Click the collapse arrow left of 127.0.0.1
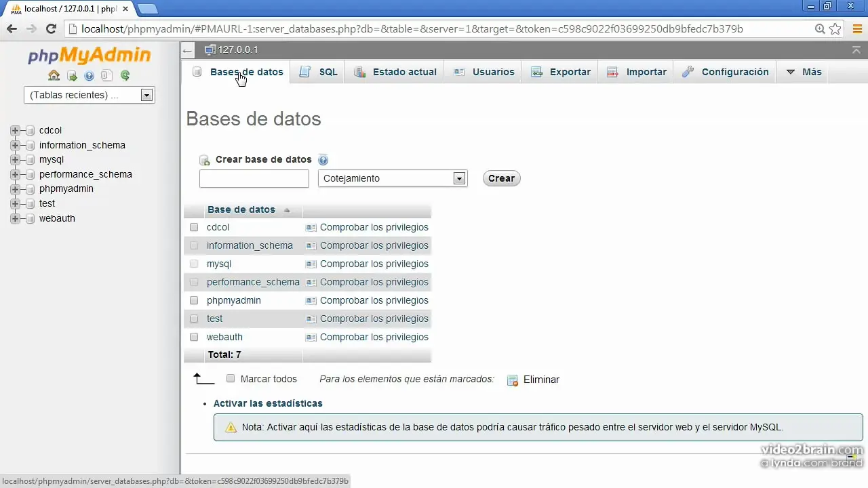 (188, 50)
